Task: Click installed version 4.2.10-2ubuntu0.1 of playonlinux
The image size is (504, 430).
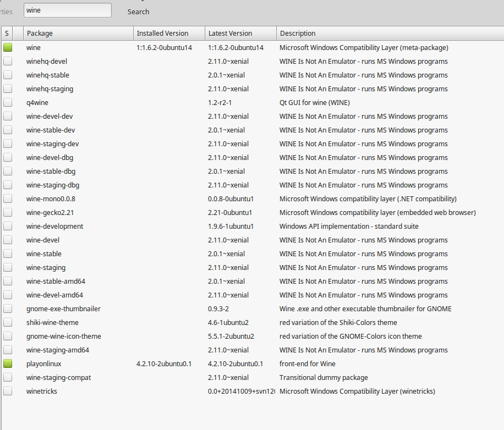Action: click(x=164, y=363)
